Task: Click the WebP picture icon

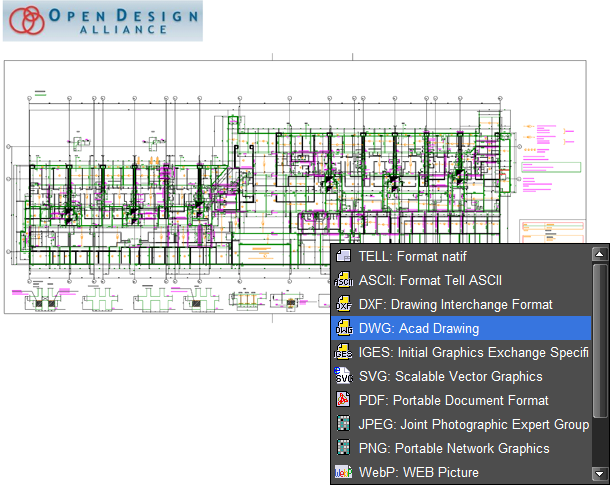Action: coord(343,472)
